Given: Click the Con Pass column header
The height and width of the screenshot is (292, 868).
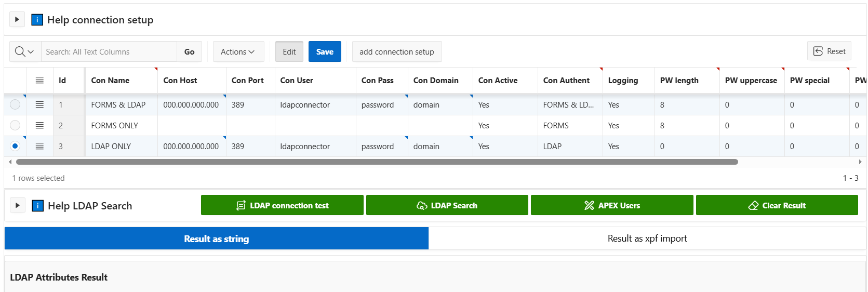Looking at the screenshot, I should coord(382,80).
